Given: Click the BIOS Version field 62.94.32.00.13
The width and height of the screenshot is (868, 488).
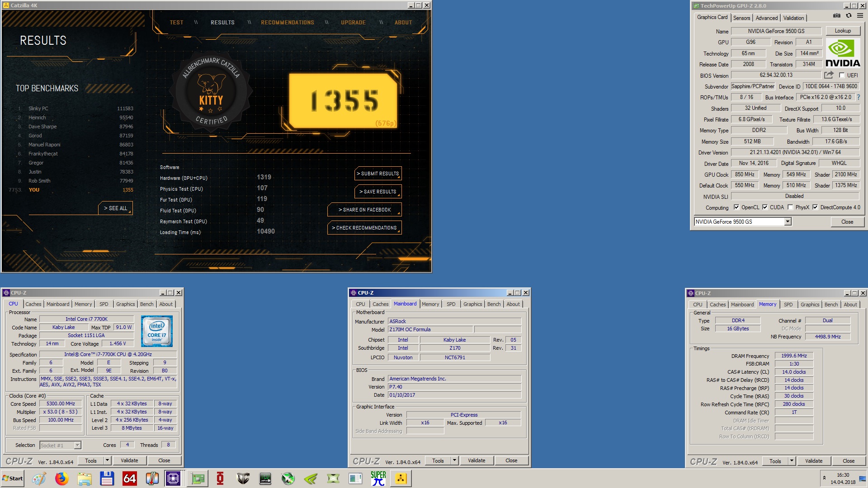Looking at the screenshot, I should pyautogui.click(x=776, y=75).
